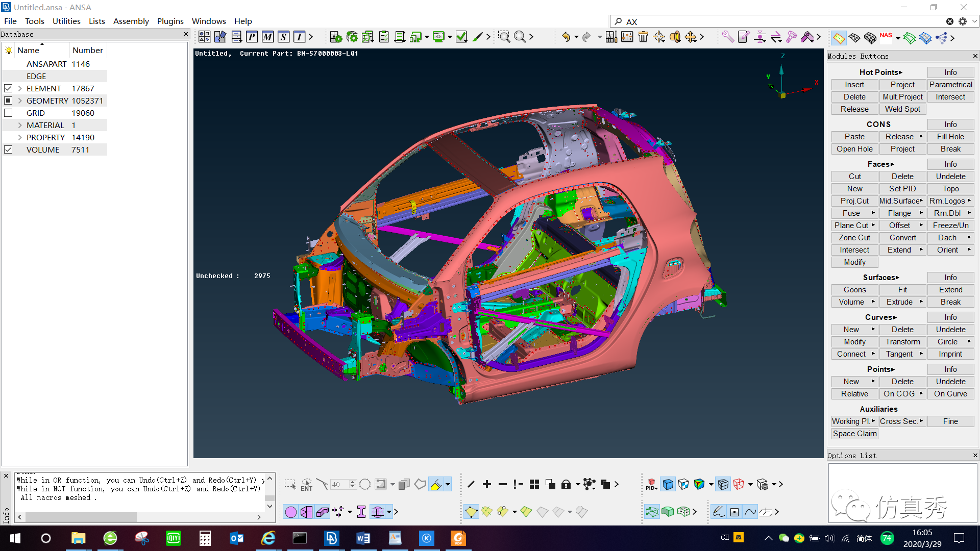Click the info panel horizontal scrollbar
This screenshot has height=551, width=980.
[x=139, y=517]
